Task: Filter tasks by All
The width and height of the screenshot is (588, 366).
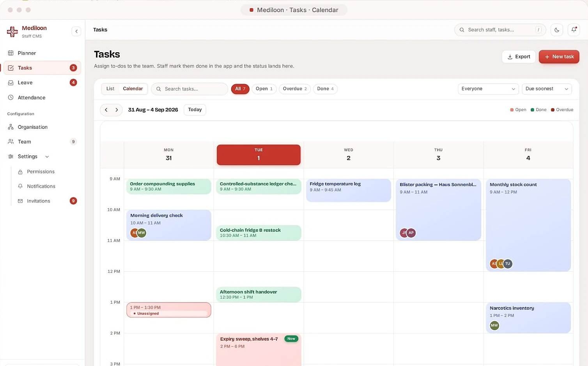Action: [240, 89]
